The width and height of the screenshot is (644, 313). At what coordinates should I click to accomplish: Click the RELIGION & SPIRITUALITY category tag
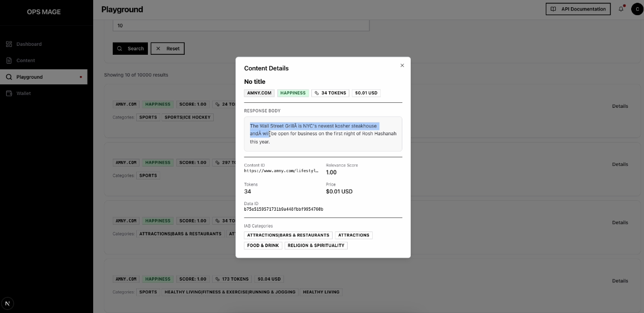pos(316,245)
